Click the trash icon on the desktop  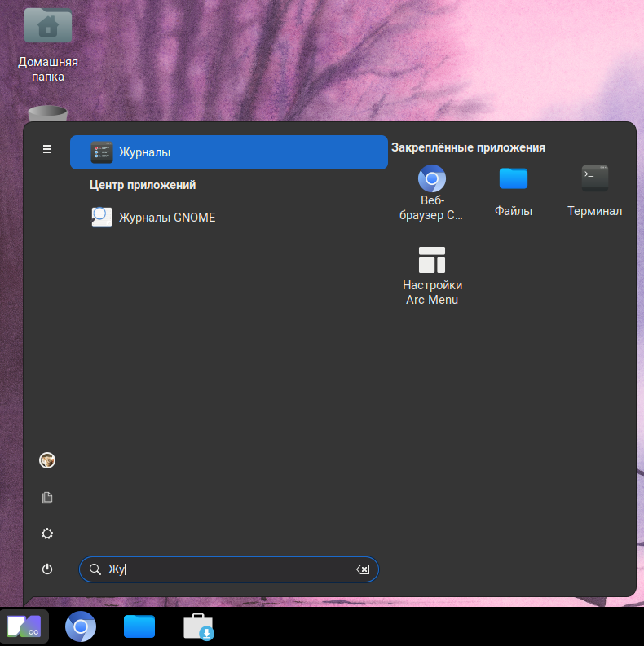(x=47, y=114)
